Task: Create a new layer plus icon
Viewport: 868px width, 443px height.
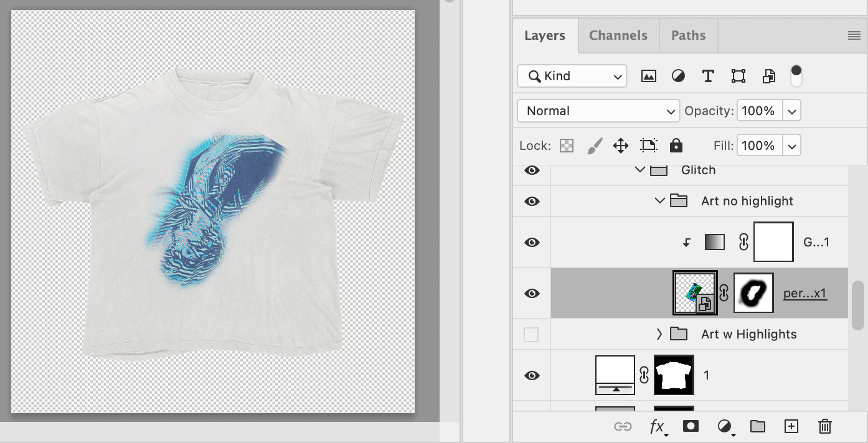Action: pyautogui.click(x=791, y=426)
